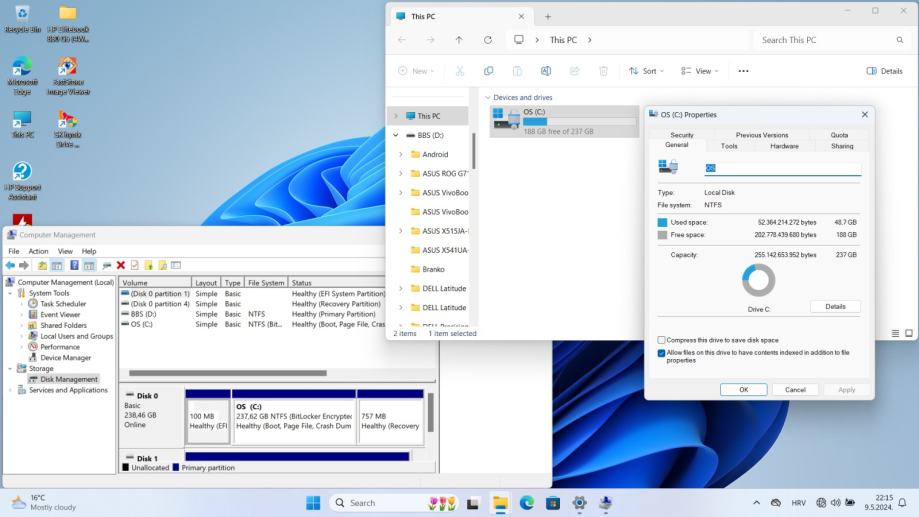This screenshot has width=919, height=517.
Task: Enable Compress this drive to save disk space
Action: (x=662, y=340)
